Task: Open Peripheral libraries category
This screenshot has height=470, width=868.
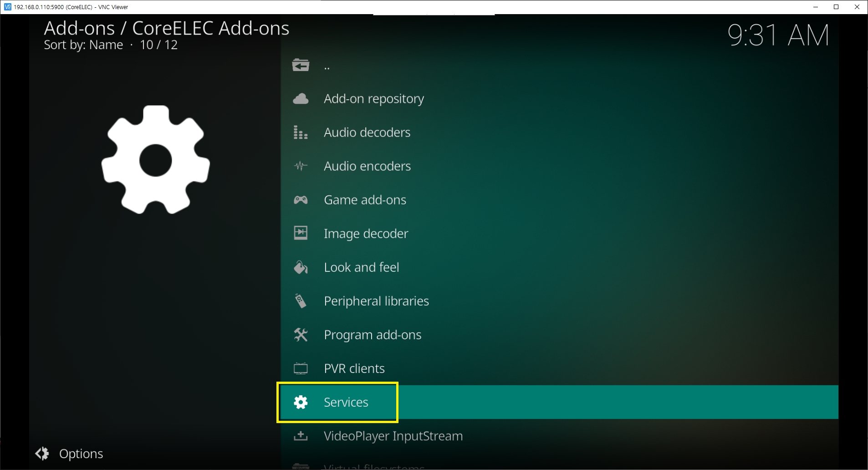Action: [x=559, y=301]
